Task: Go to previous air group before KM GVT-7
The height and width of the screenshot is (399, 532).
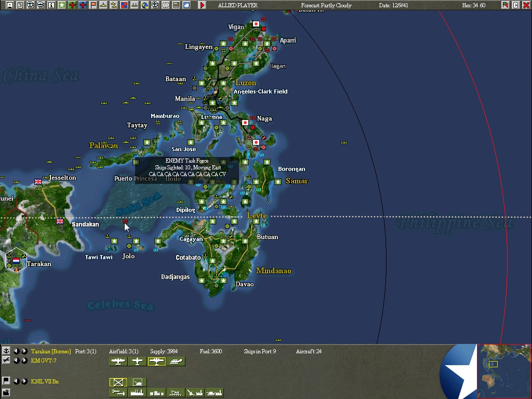Action: [16, 361]
